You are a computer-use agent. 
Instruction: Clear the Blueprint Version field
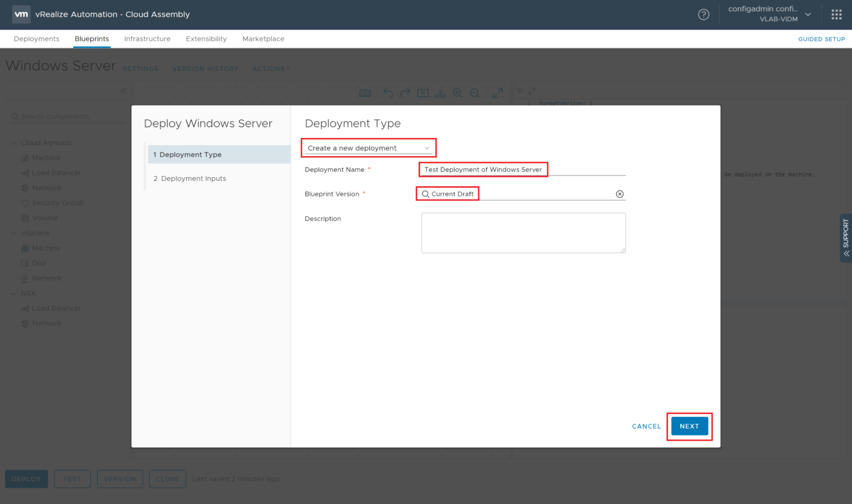point(620,194)
